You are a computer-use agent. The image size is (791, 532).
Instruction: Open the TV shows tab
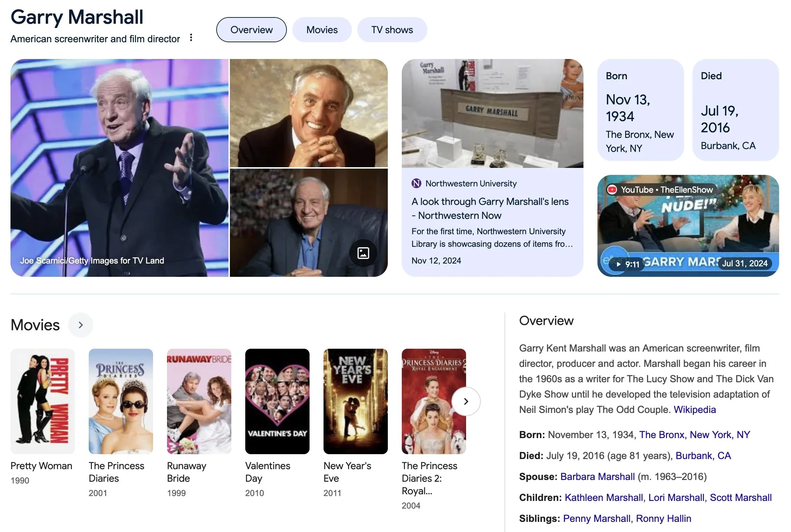[392, 30]
